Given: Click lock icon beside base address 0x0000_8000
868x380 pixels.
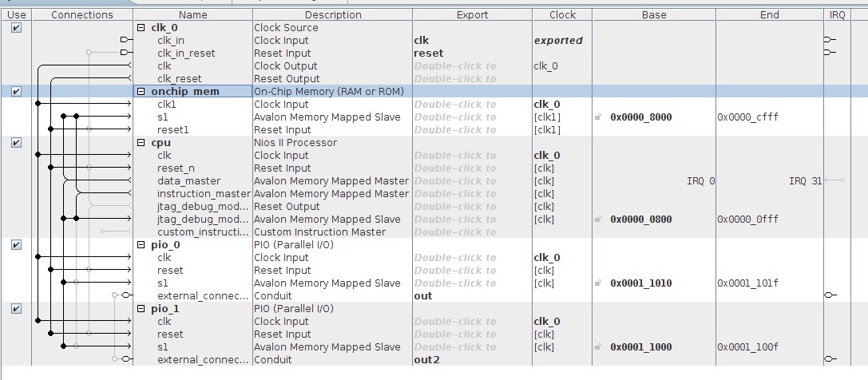Looking at the screenshot, I should coord(598,117).
